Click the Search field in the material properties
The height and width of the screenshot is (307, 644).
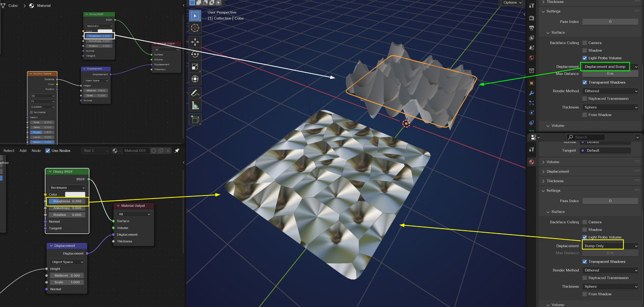point(585,137)
